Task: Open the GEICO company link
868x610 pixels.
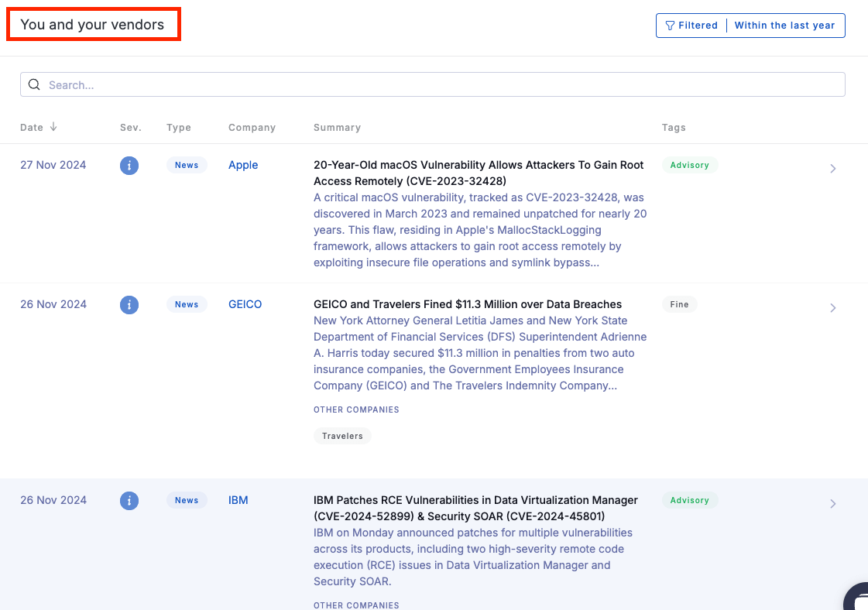Action: click(245, 304)
